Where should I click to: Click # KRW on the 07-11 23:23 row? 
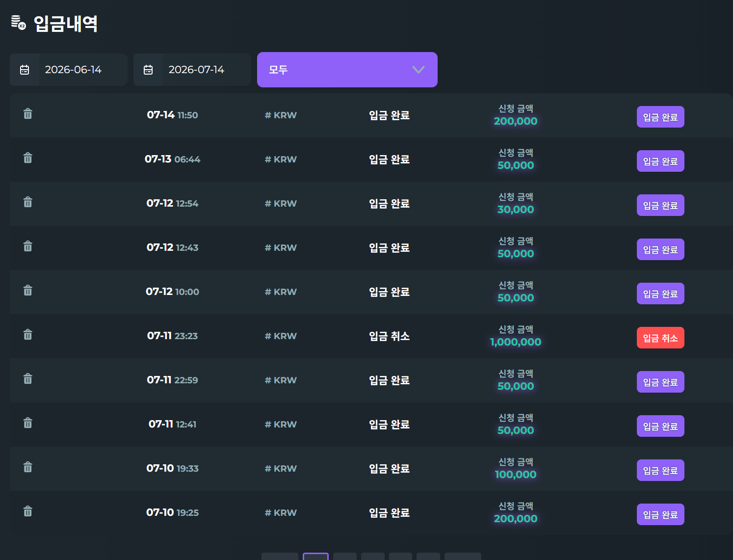point(281,336)
